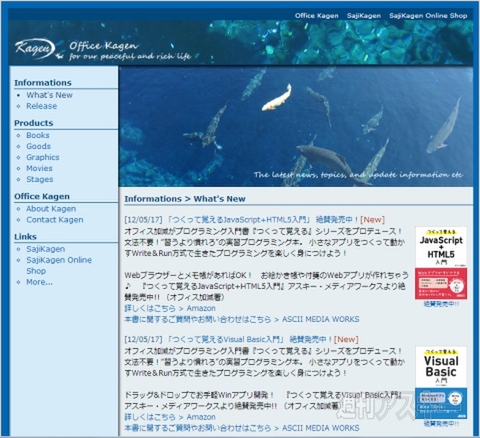Open Movies under Products
This screenshot has height=438, width=480.
click(39, 168)
